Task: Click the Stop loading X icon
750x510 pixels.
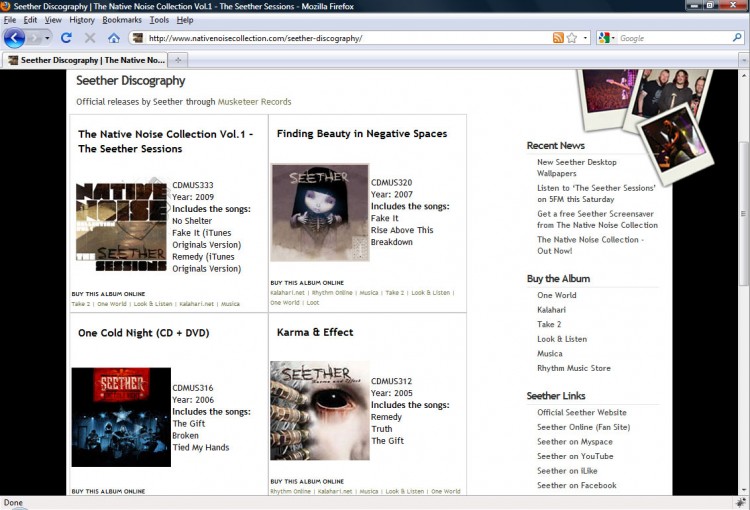Action: 89,38
